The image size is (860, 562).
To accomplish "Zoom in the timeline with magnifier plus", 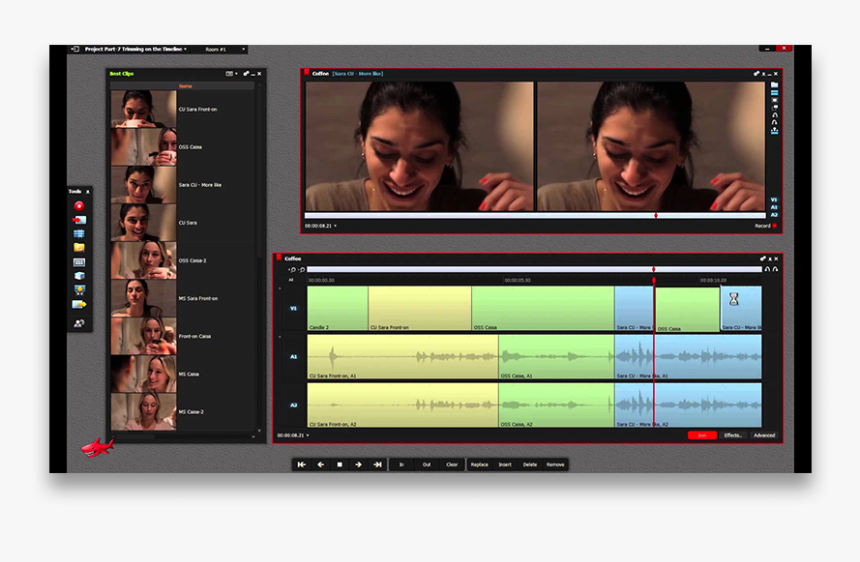I will (x=292, y=270).
